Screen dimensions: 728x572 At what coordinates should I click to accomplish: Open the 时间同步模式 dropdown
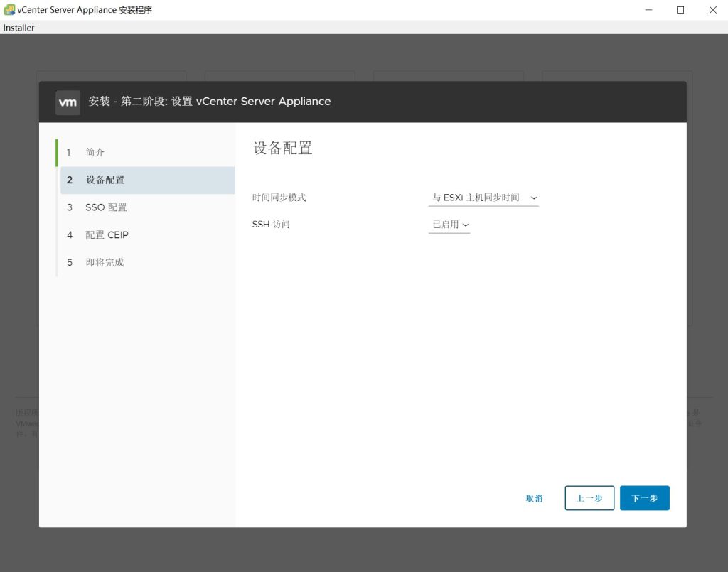point(483,198)
